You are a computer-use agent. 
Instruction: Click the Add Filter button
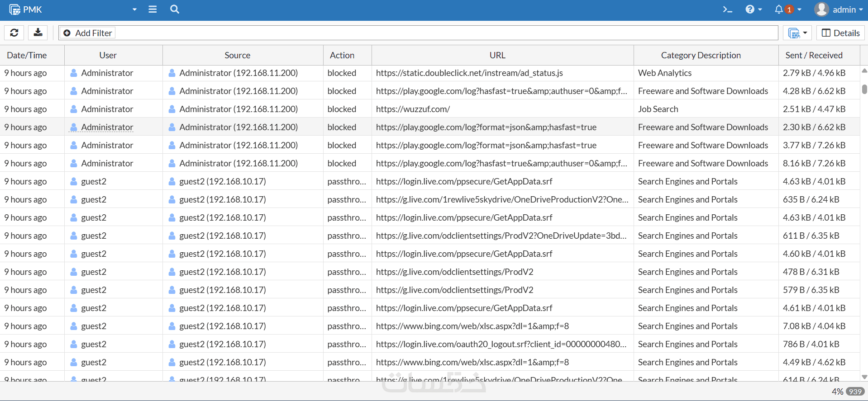coord(88,33)
